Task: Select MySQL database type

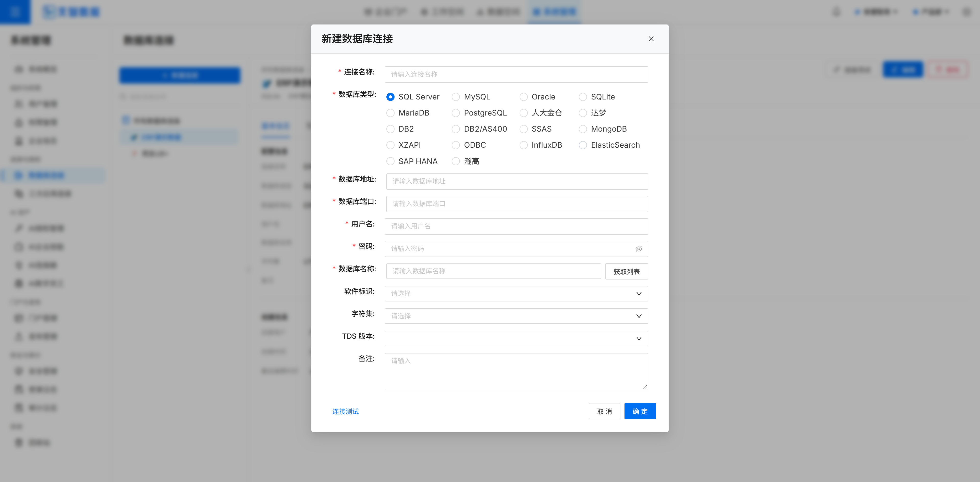Action: pos(456,97)
